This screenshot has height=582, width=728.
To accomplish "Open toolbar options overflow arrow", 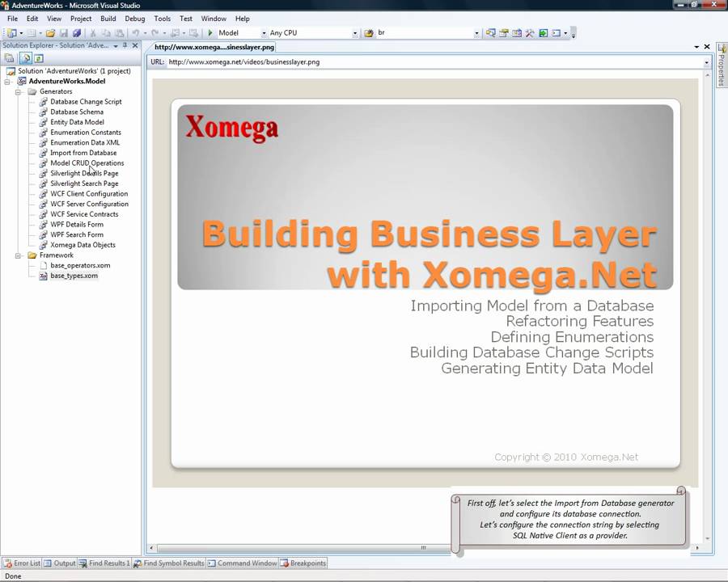I will 574,34.
